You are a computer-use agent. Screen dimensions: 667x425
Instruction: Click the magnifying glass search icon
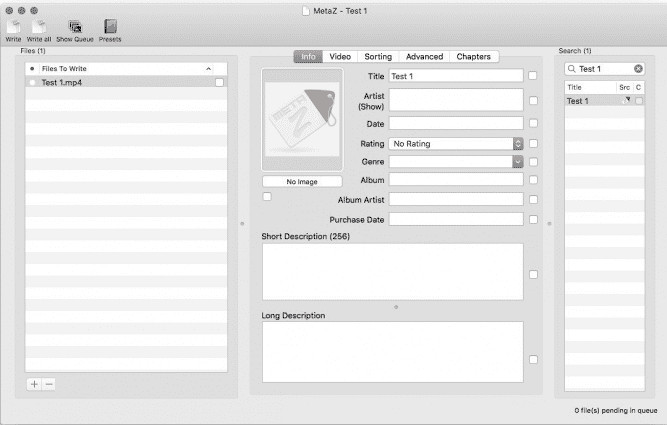572,68
